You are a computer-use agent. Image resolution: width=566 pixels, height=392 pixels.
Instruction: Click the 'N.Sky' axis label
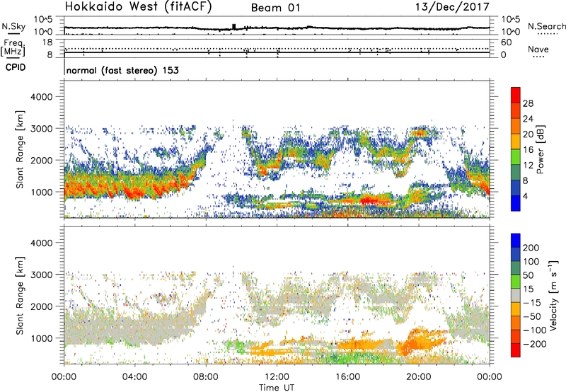pos(13,26)
